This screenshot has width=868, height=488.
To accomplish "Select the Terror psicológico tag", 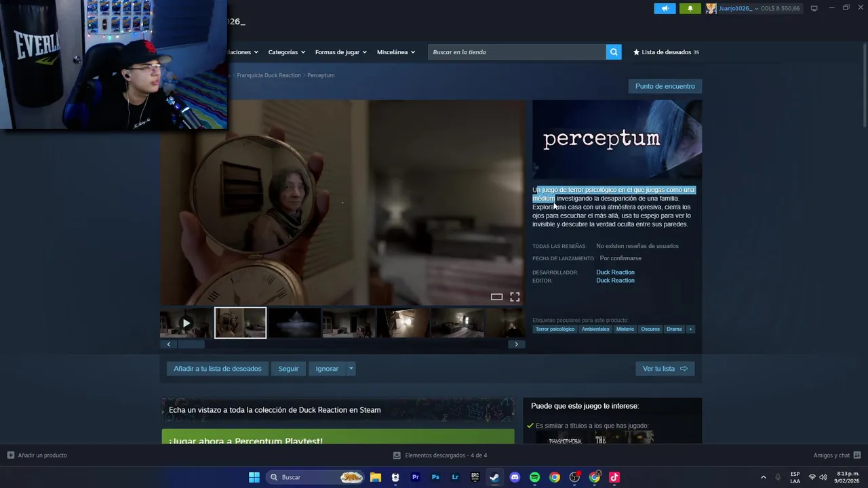I will pos(555,329).
